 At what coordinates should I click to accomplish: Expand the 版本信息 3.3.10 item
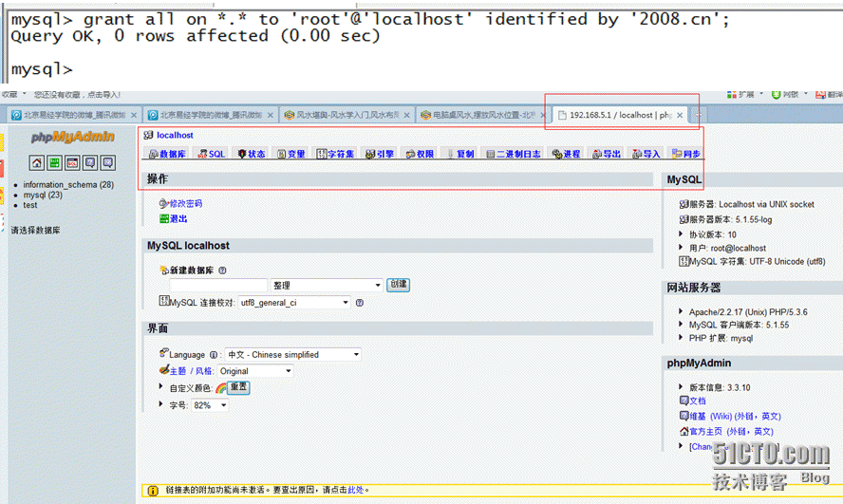pos(681,386)
